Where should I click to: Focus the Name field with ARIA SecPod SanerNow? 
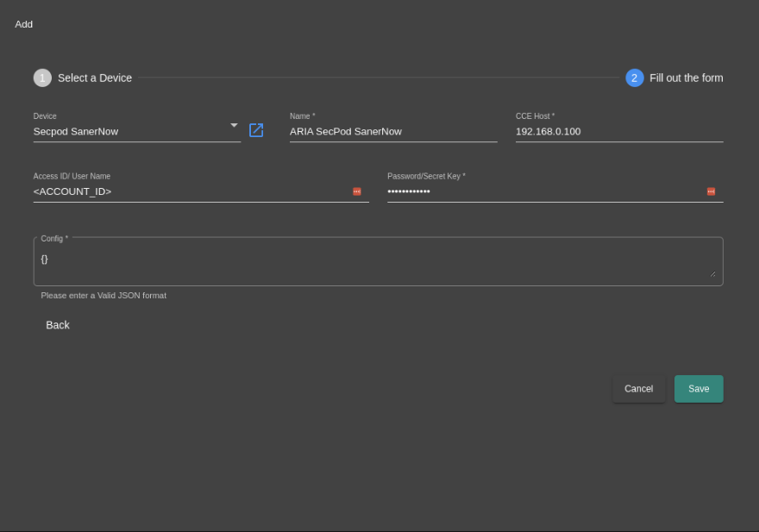point(393,132)
